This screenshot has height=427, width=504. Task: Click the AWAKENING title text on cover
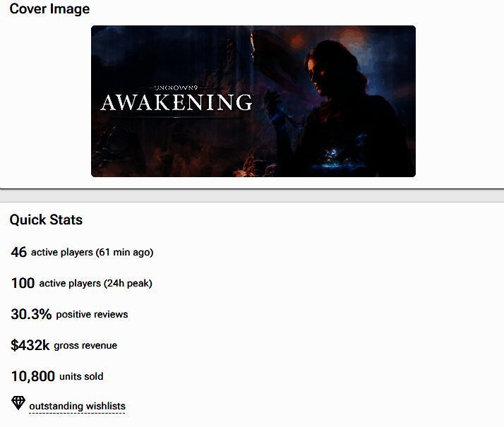pos(176,103)
